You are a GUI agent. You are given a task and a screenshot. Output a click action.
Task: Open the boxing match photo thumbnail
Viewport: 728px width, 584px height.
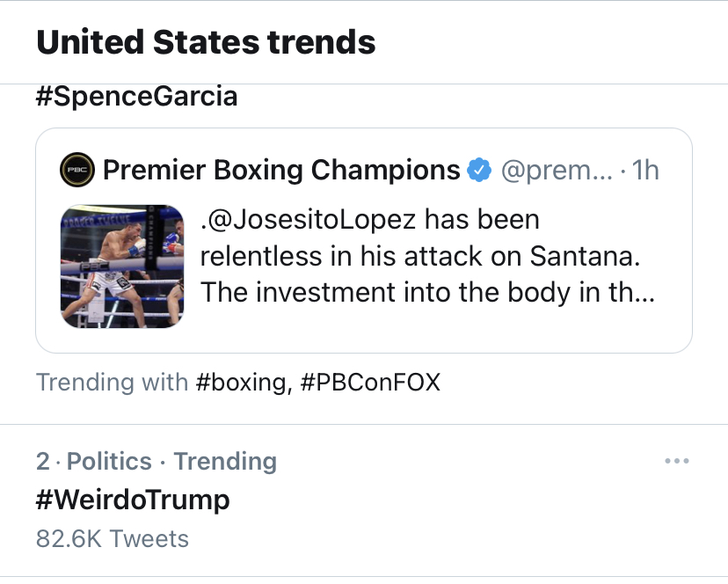(x=122, y=266)
